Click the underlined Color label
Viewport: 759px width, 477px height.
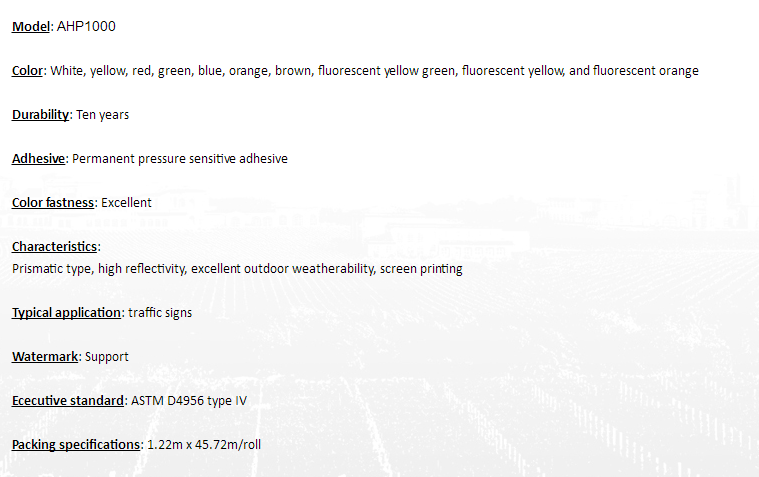pyautogui.click(x=27, y=71)
